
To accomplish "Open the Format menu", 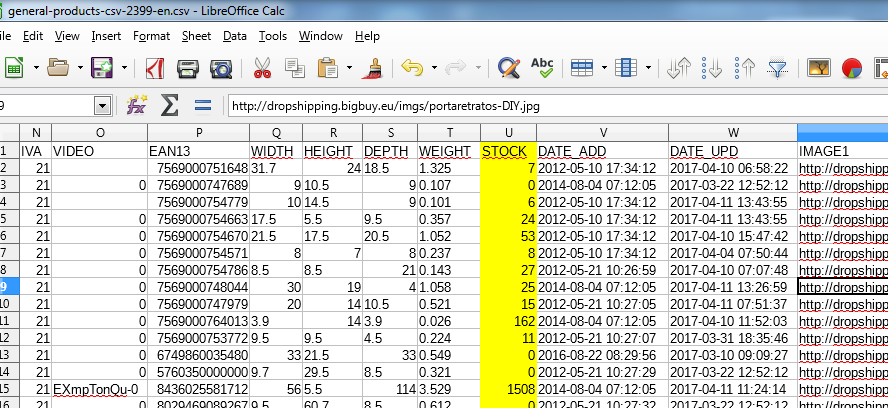I will coord(151,36).
